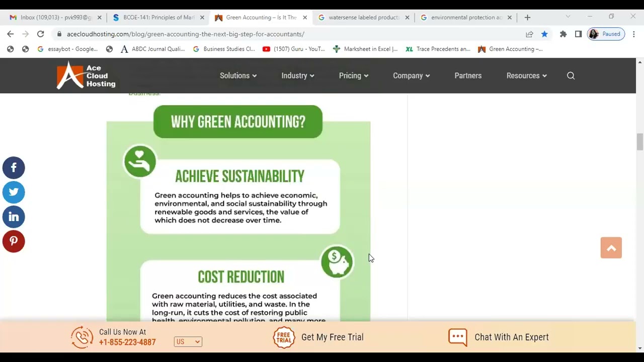Image resolution: width=644 pixels, height=362 pixels.
Task: Click the phone call icon
Action: (82, 337)
